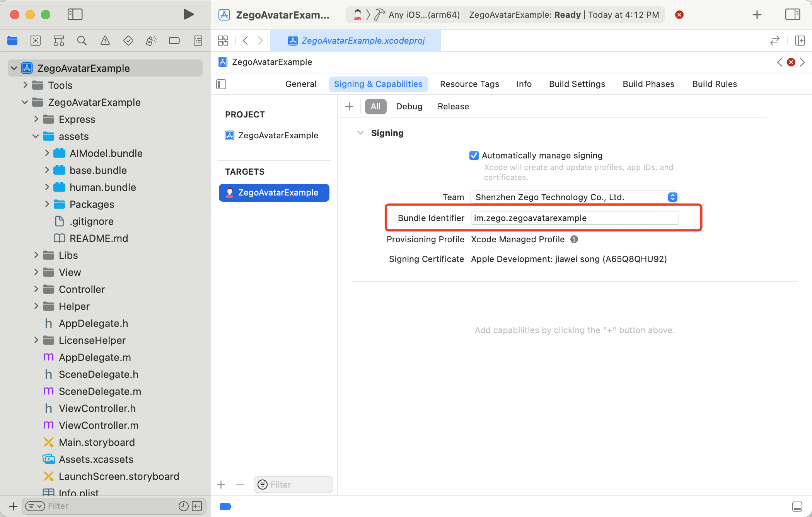Collapse the ZegoAvatarExample project root
The width and height of the screenshot is (812, 517).
[x=14, y=68]
